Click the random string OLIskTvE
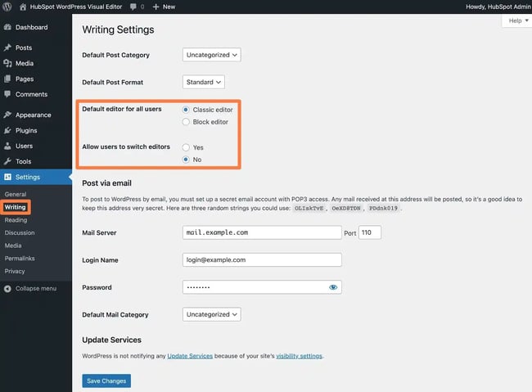Viewport: 532px width, 392px height. (x=309, y=208)
